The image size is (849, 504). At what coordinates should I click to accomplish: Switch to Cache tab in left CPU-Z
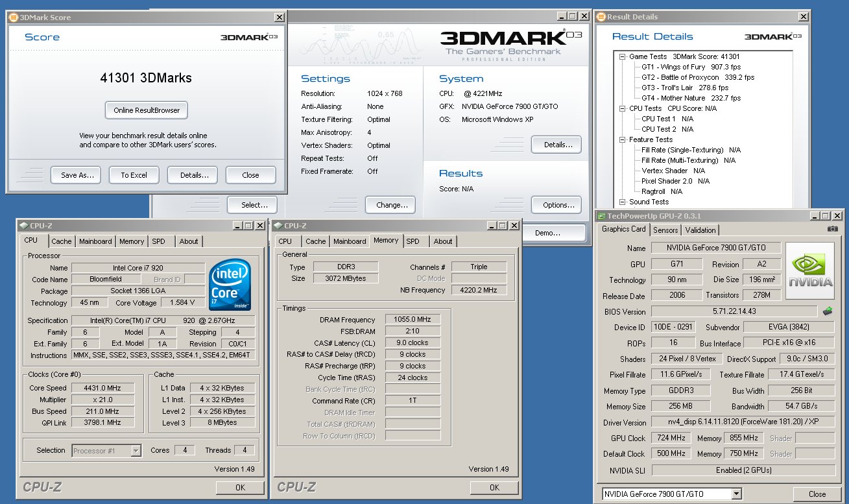62,241
